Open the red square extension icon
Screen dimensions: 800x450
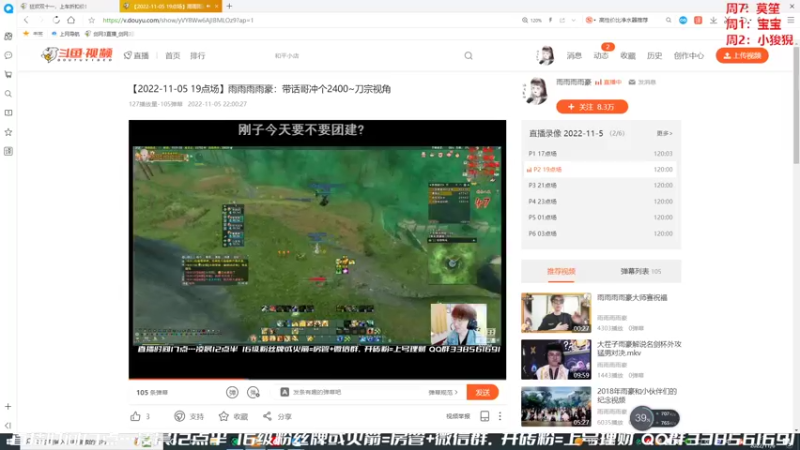(x=698, y=20)
